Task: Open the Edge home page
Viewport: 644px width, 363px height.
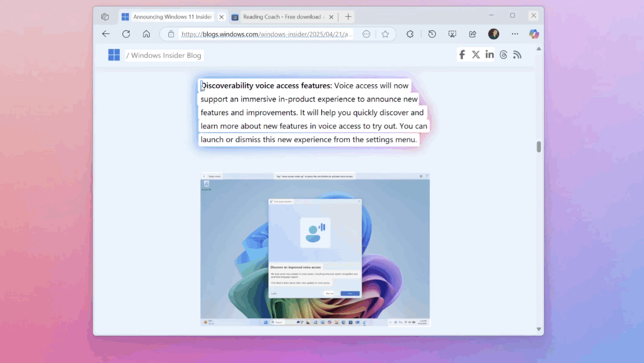Action: (x=146, y=34)
